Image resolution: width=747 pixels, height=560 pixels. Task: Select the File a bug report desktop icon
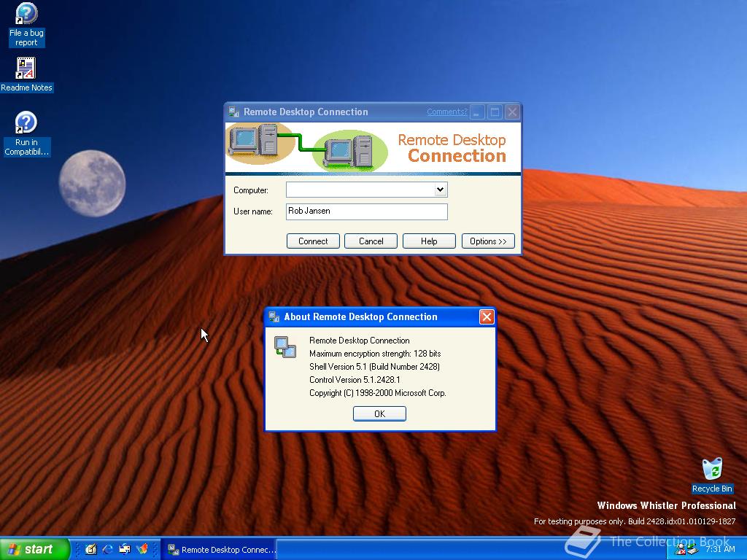point(26,25)
